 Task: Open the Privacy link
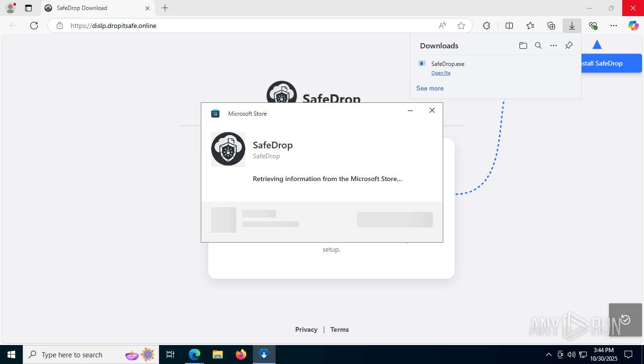306,329
